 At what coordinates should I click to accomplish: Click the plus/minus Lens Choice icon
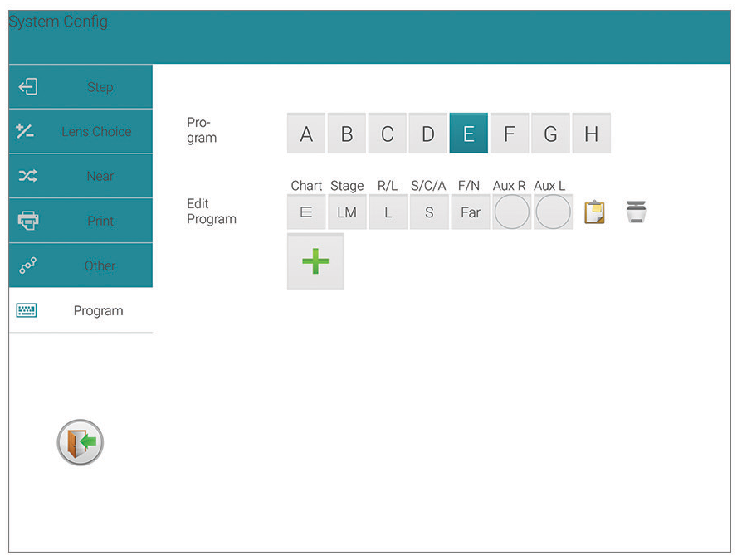click(25, 130)
